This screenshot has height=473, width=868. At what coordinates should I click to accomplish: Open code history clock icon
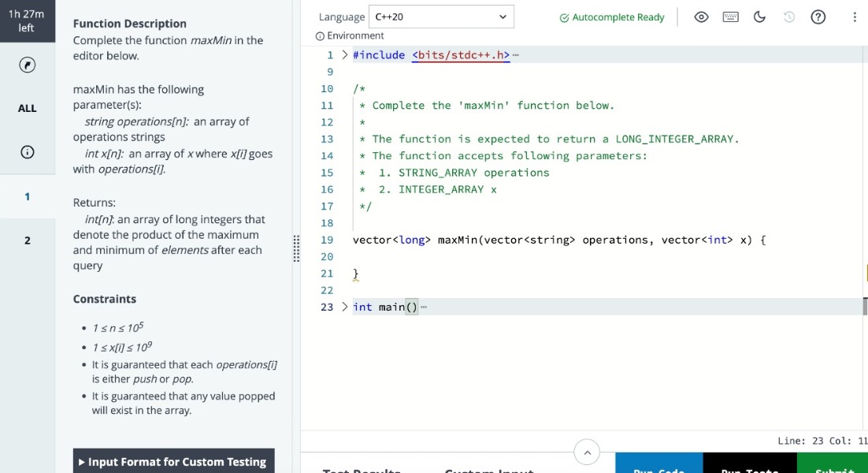click(788, 17)
